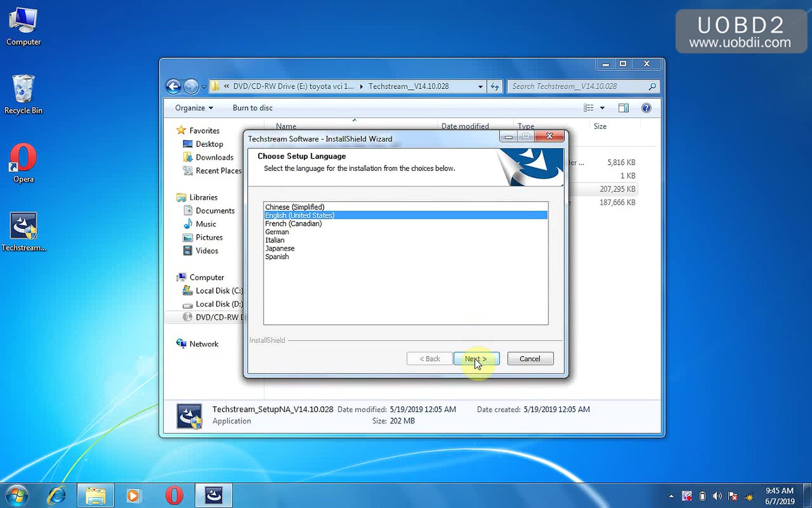Image resolution: width=812 pixels, height=508 pixels.
Task: Click the search magnifier in Explorer
Action: coord(652,86)
